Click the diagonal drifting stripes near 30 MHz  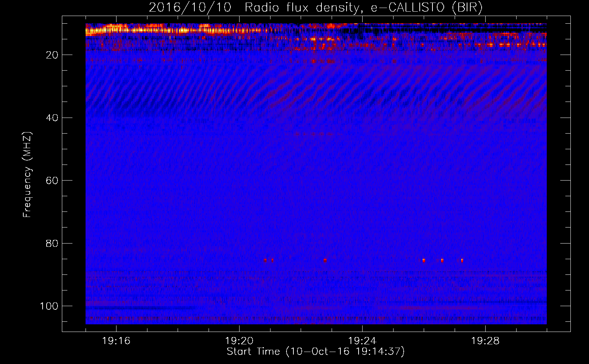[316, 87]
